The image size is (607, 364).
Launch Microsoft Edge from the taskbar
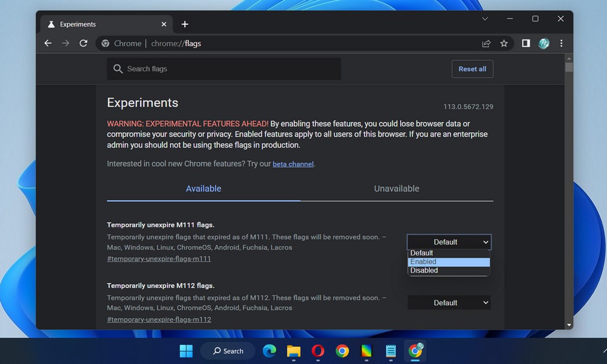[x=270, y=351]
